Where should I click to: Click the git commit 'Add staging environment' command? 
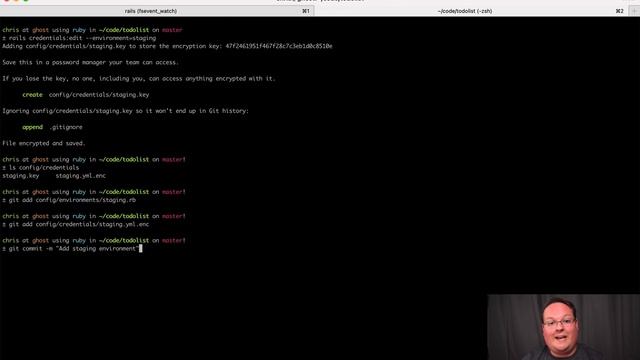coord(70,249)
